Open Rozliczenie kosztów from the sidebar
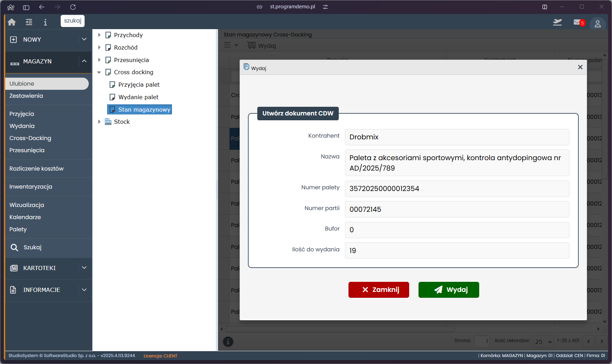This screenshot has width=612, height=364. click(x=36, y=168)
